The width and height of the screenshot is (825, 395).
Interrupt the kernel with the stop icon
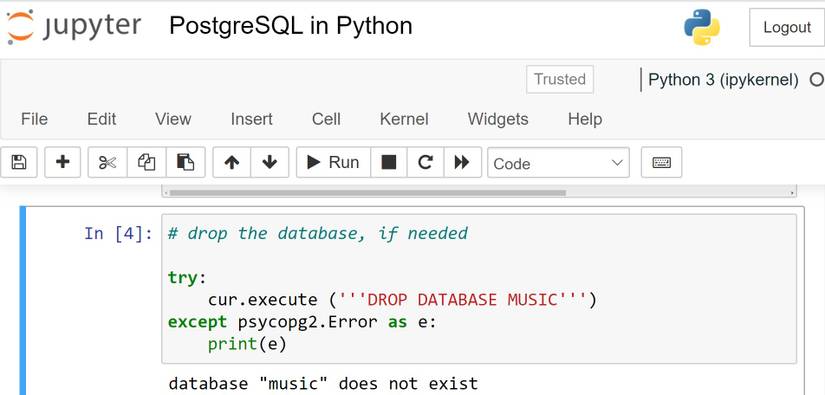click(389, 163)
